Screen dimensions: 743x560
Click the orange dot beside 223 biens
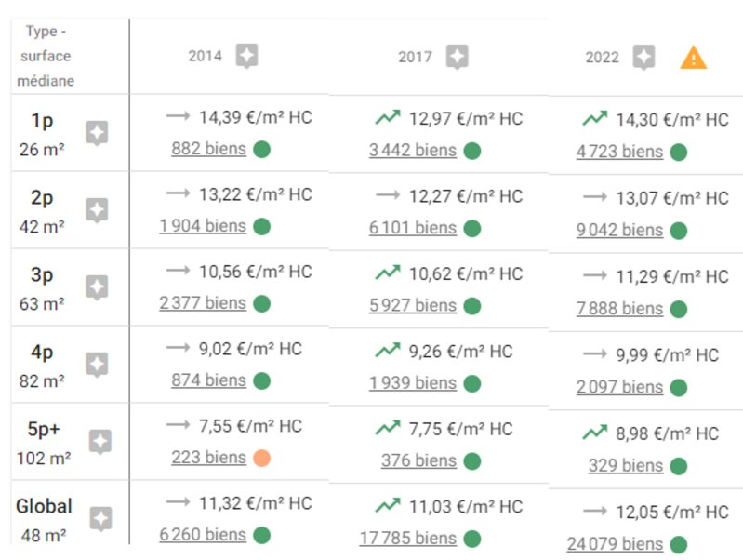(x=261, y=458)
